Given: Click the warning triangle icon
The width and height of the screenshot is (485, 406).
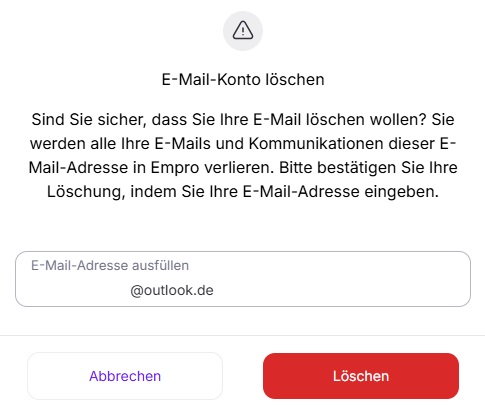Looking at the screenshot, I should click(243, 30).
